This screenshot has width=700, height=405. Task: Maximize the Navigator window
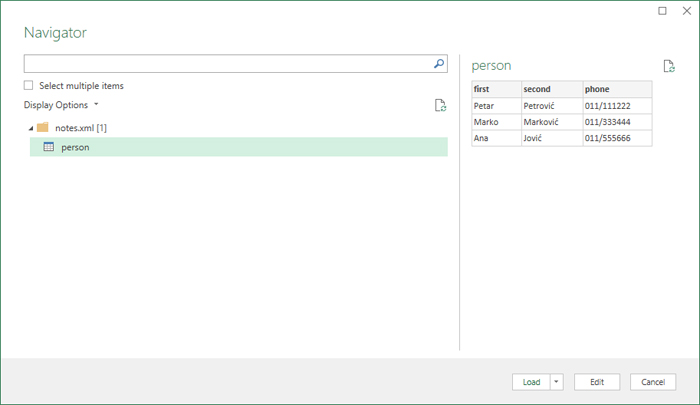[662, 11]
